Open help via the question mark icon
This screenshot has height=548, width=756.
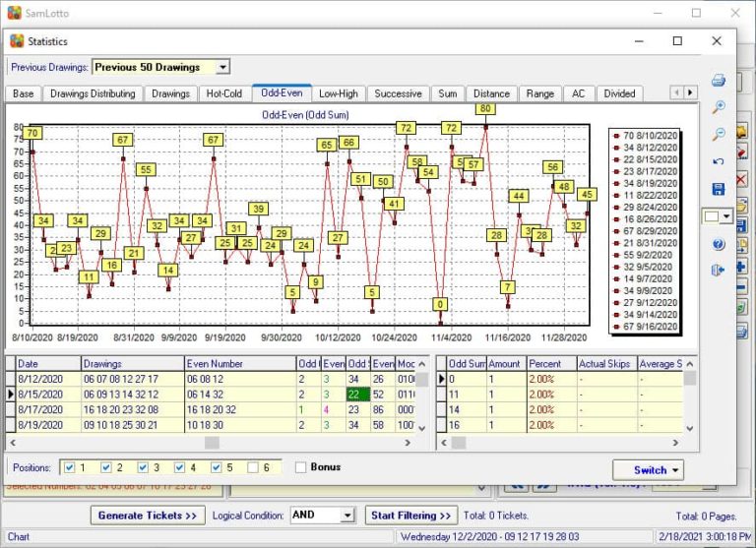click(x=718, y=243)
